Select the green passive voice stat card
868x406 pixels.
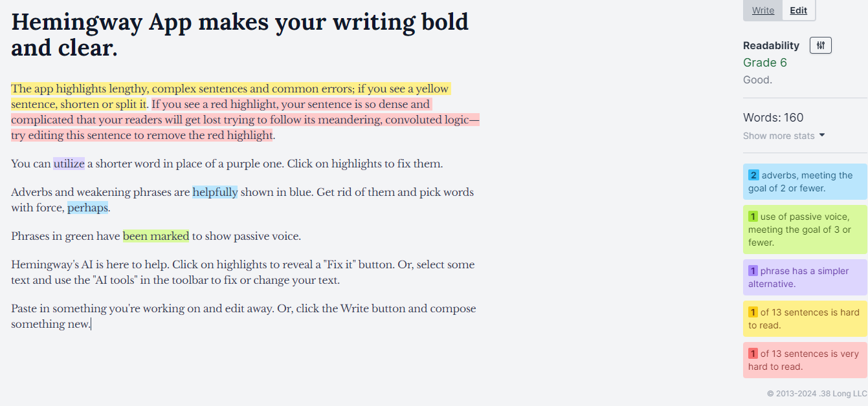804,230
